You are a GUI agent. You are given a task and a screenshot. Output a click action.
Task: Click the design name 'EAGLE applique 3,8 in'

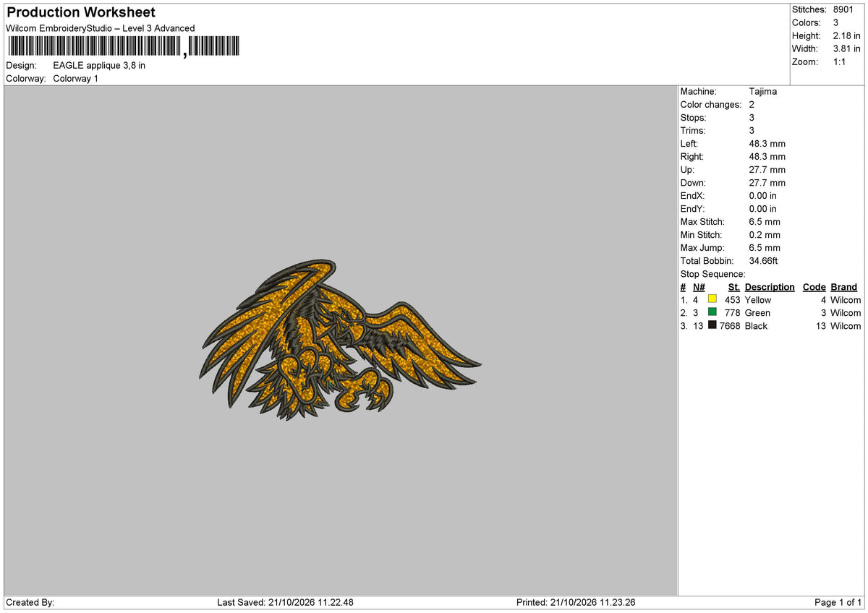99,65
